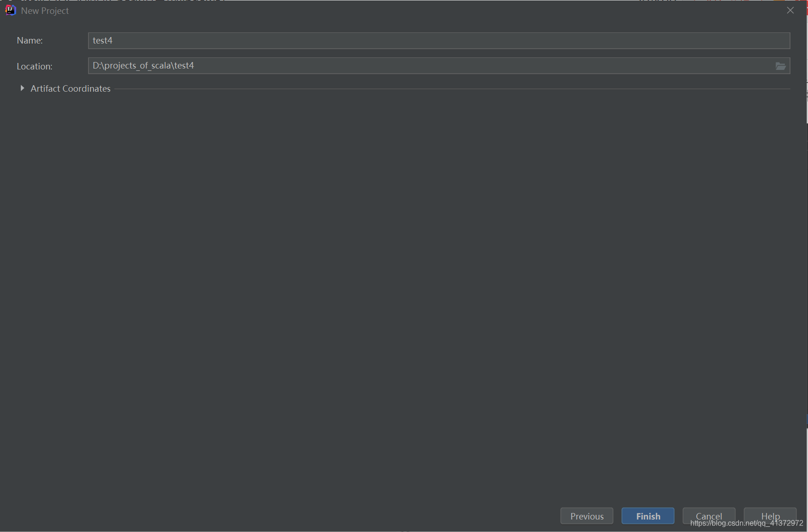
Task: Click the "Artifact Coordinates" label text
Action: click(x=70, y=88)
